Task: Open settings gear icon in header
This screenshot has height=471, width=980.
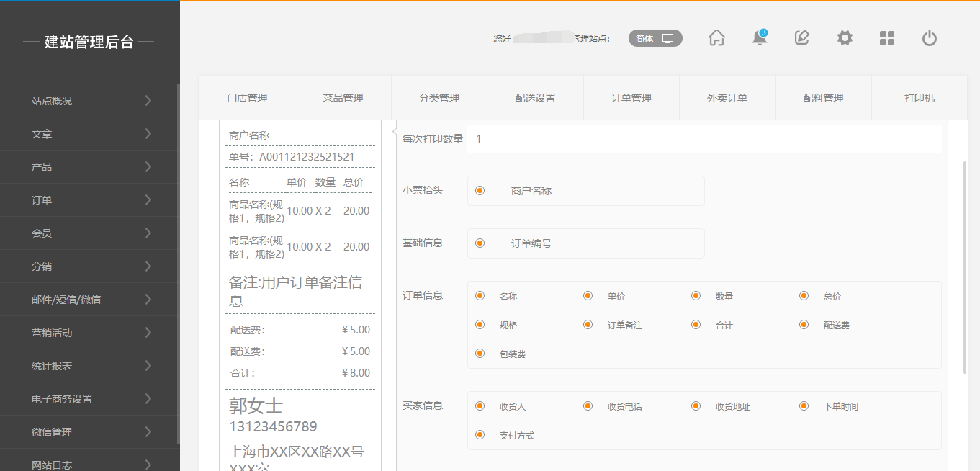Action: coord(845,38)
